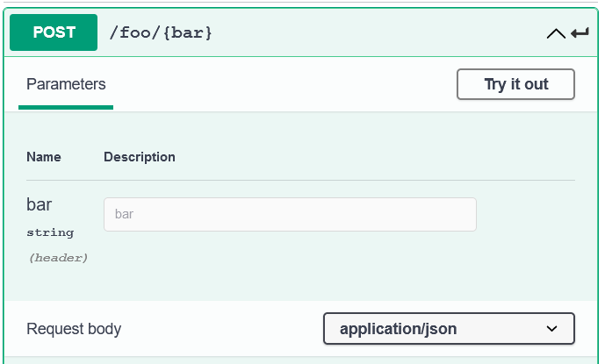The width and height of the screenshot is (605, 364).
Task: Click the green POST method badge
Action: 54,32
